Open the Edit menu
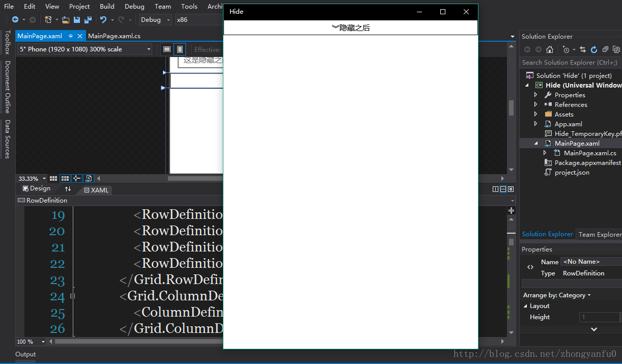 [x=30, y=6]
